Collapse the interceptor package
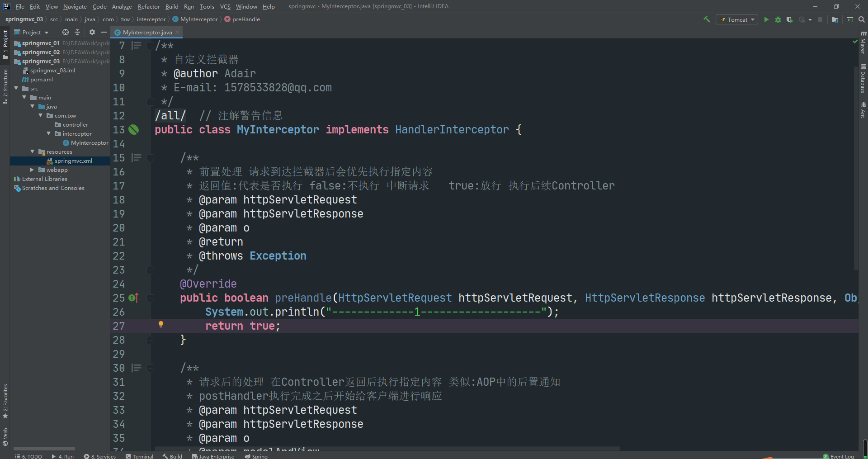Image resolution: width=868 pixels, height=459 pixels. [x=49, y=133]
